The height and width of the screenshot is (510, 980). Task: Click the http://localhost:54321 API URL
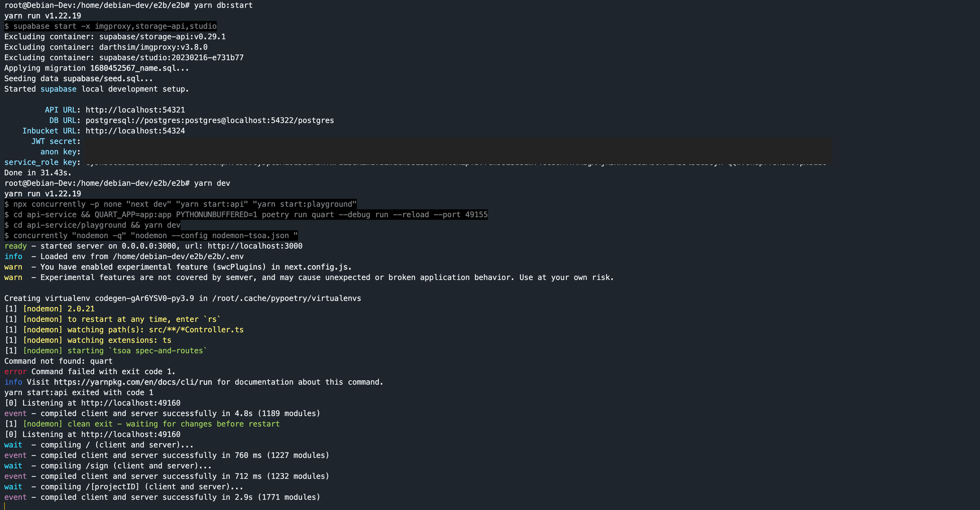coord(135,110)
